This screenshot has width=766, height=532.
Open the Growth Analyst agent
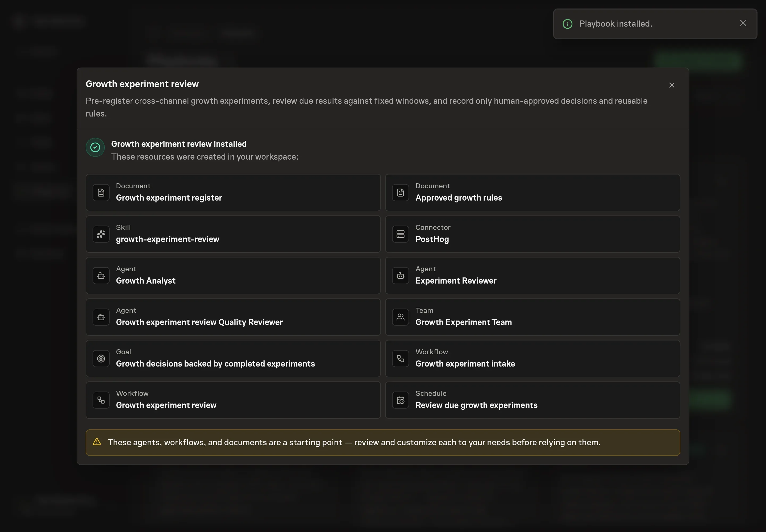click(x=233, y=276)
